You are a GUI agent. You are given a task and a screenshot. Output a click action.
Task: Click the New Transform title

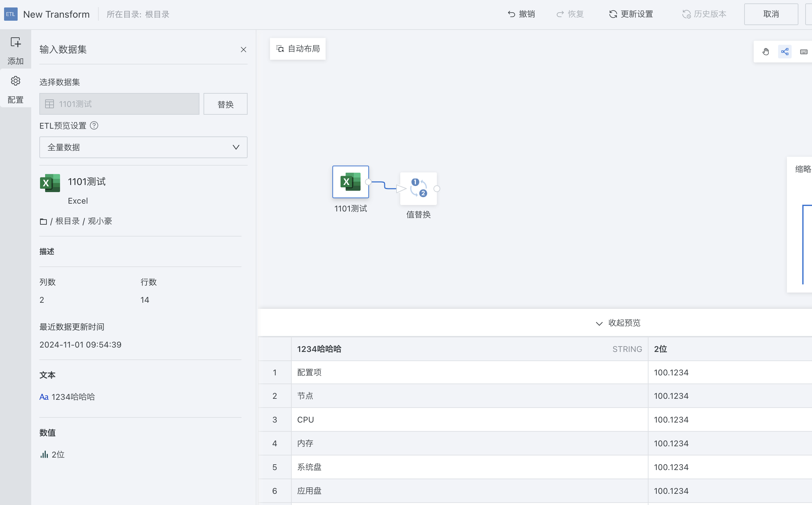point(56,14)
